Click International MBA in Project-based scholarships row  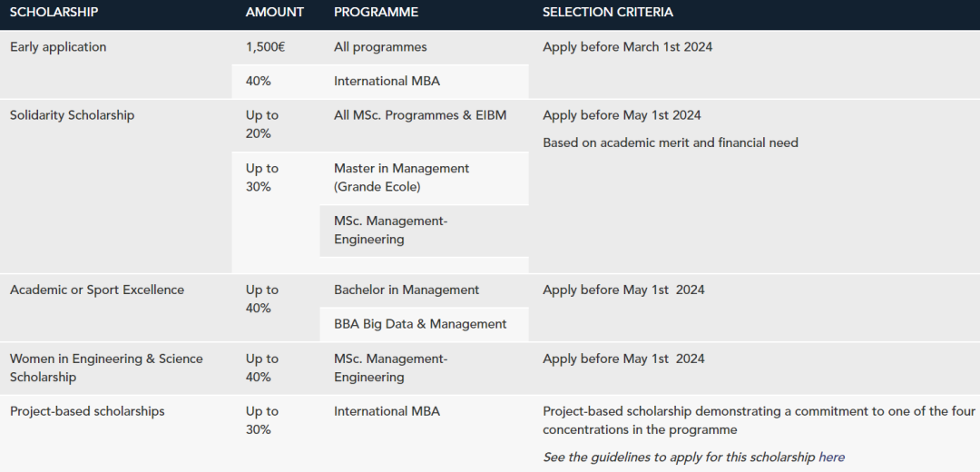pyautogui.click(x=387, y=411)
